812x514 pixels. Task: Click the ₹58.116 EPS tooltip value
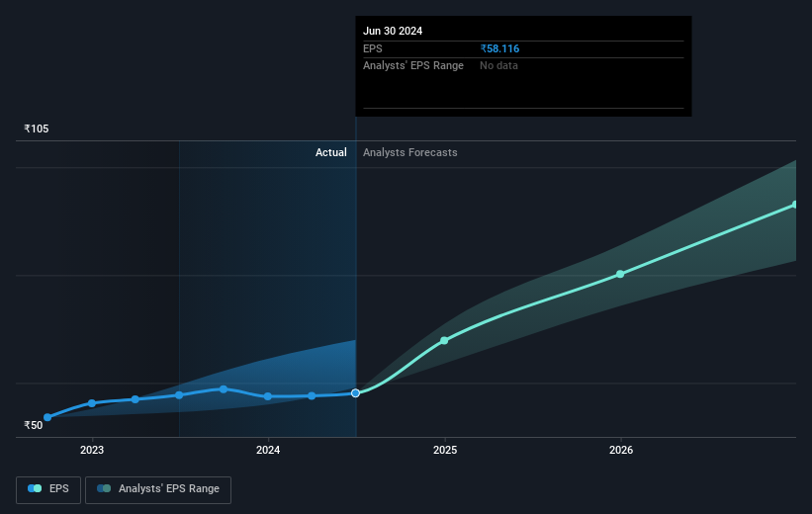499,48
